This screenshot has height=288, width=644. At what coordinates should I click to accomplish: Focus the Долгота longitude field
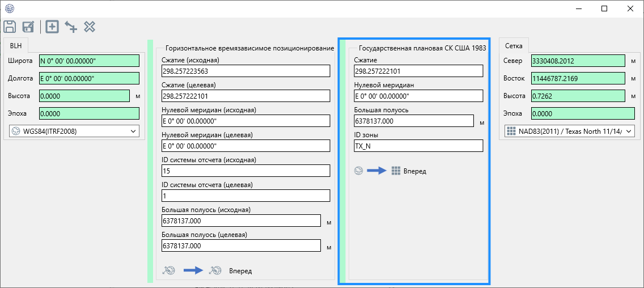pos(89,78)
